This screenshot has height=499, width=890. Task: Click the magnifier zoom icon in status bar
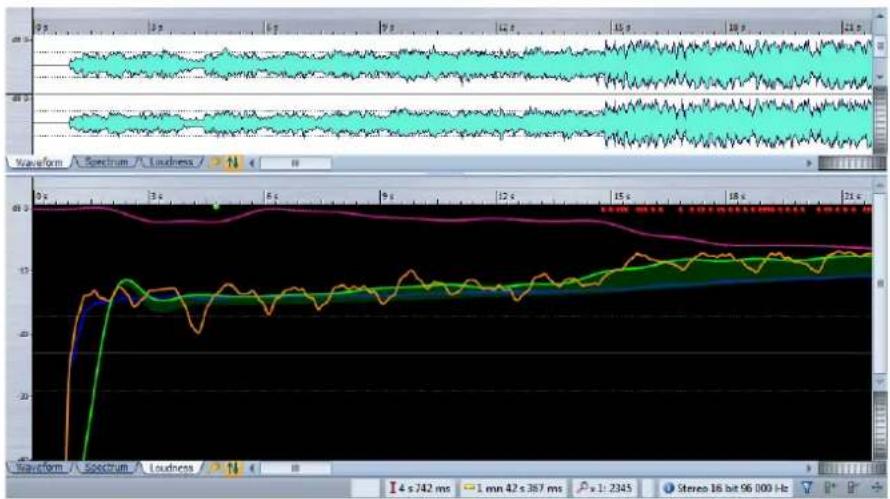pos(582,488)
